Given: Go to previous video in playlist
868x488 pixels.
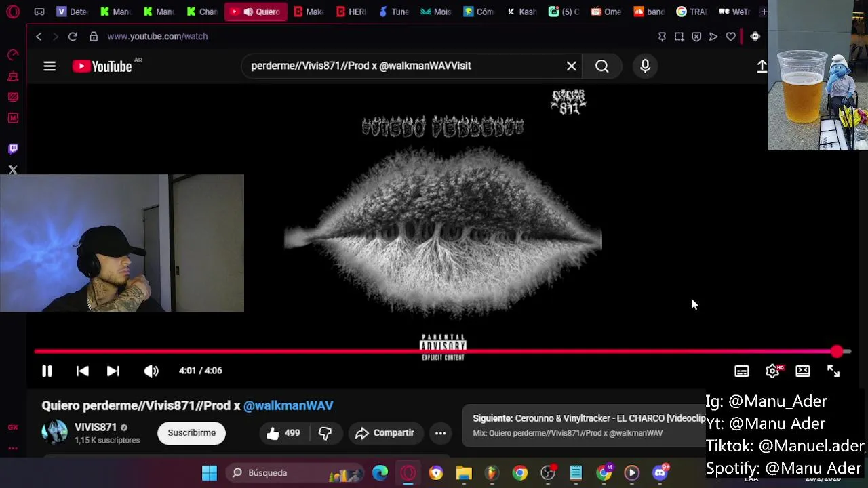Looking at the screenshot, I should pyautogui.click(x=82, y=371).
